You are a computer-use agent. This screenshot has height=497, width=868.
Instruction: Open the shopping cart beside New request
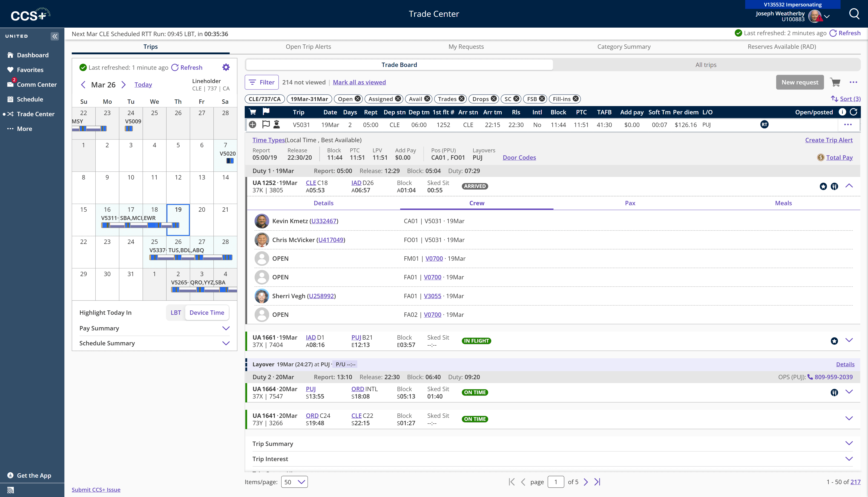pos(835,82)
